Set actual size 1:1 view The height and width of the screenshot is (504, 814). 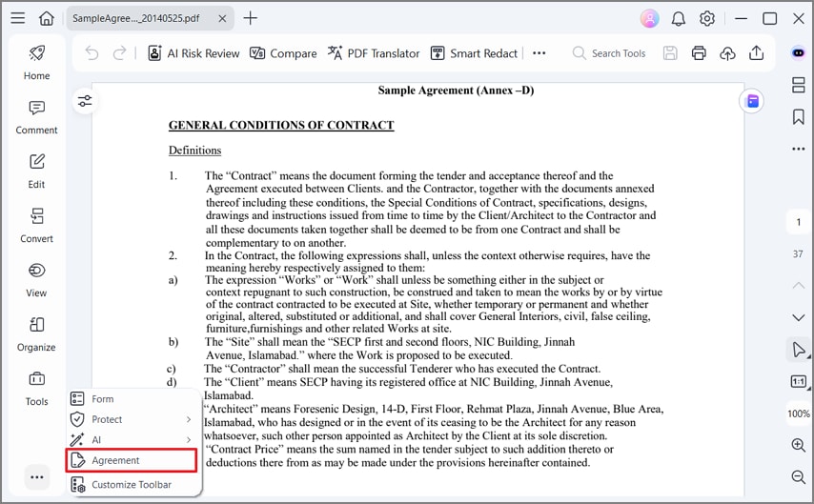(799, 382)
